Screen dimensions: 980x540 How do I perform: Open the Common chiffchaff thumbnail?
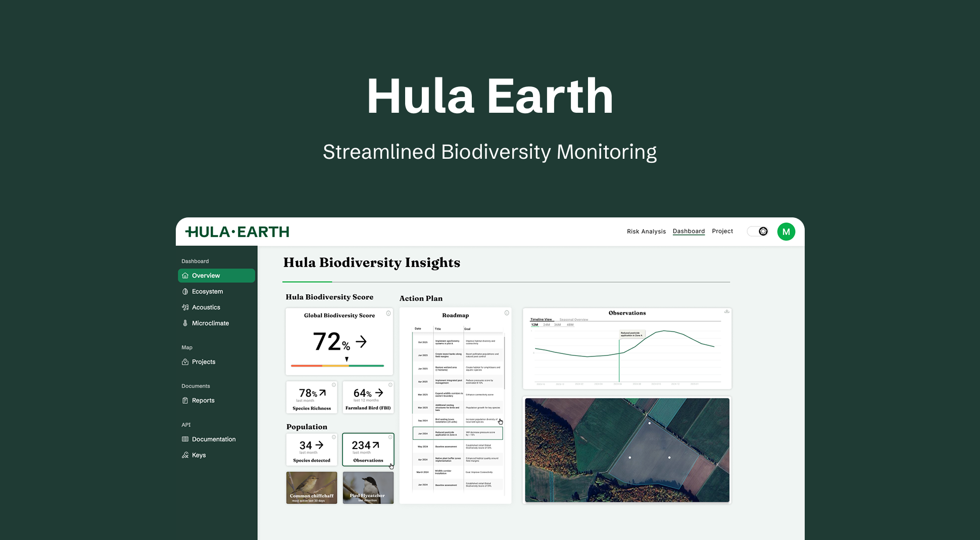[x=312, y=487]
